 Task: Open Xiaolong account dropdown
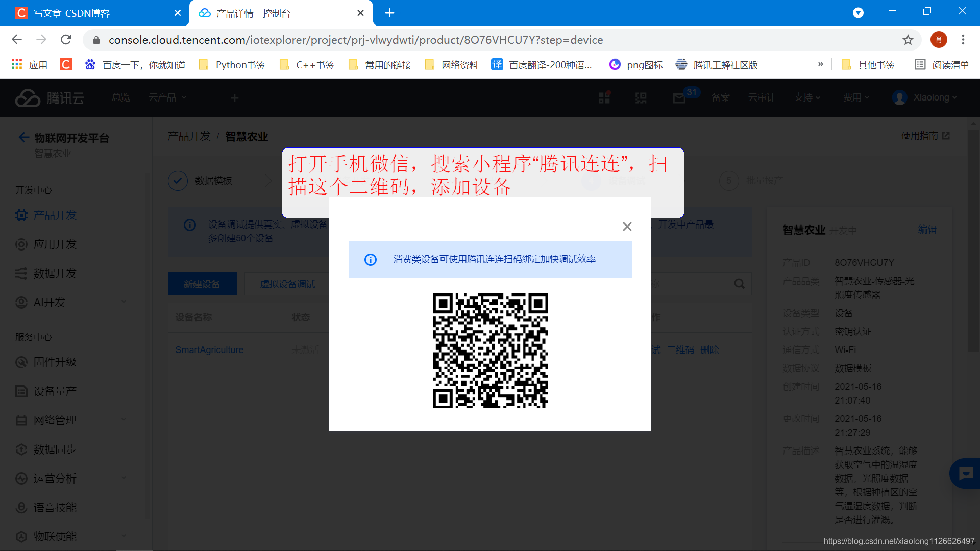930,97
